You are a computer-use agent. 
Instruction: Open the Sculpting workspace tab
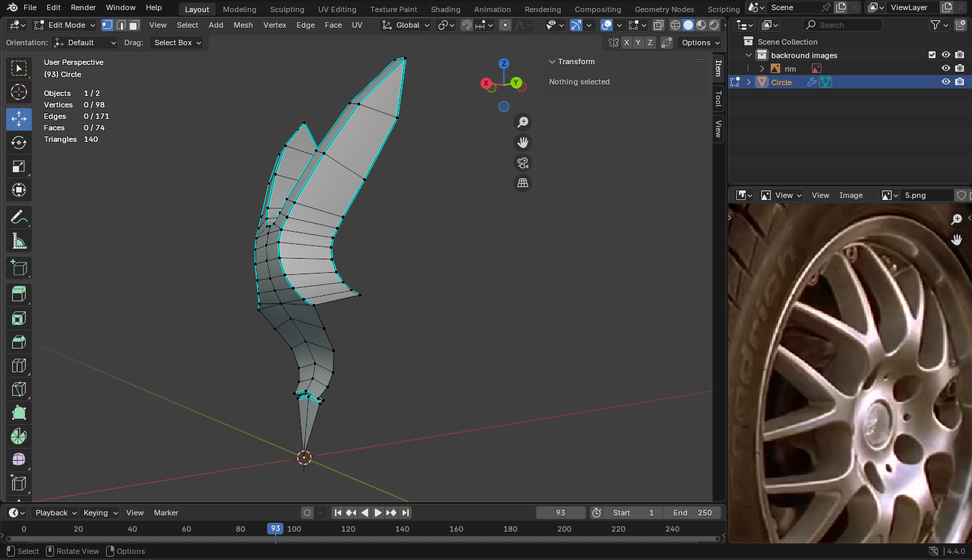[x=287, y=9]
